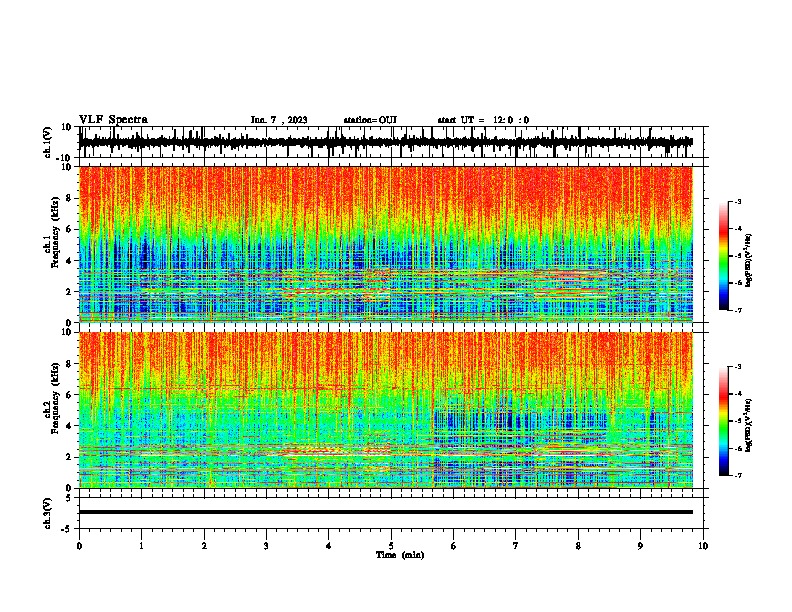Click the "-7" label on ch.1 color scale
This screenshot has width=792, height=612.
pyautogui.click(x=738, y=310)
